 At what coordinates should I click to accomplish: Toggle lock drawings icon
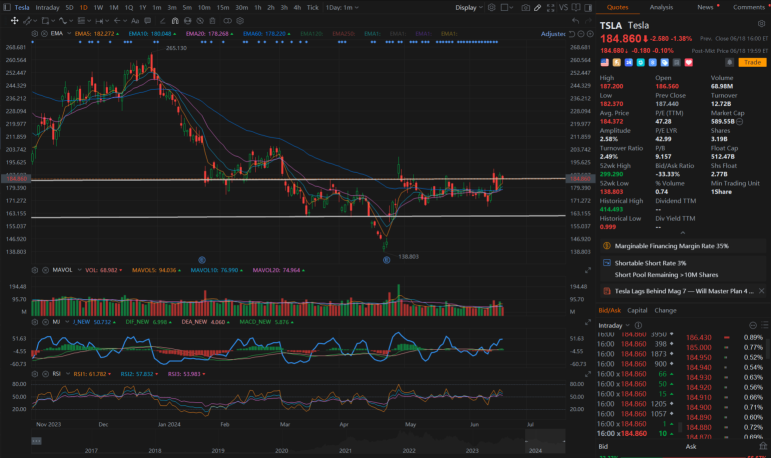coord(187,21)
